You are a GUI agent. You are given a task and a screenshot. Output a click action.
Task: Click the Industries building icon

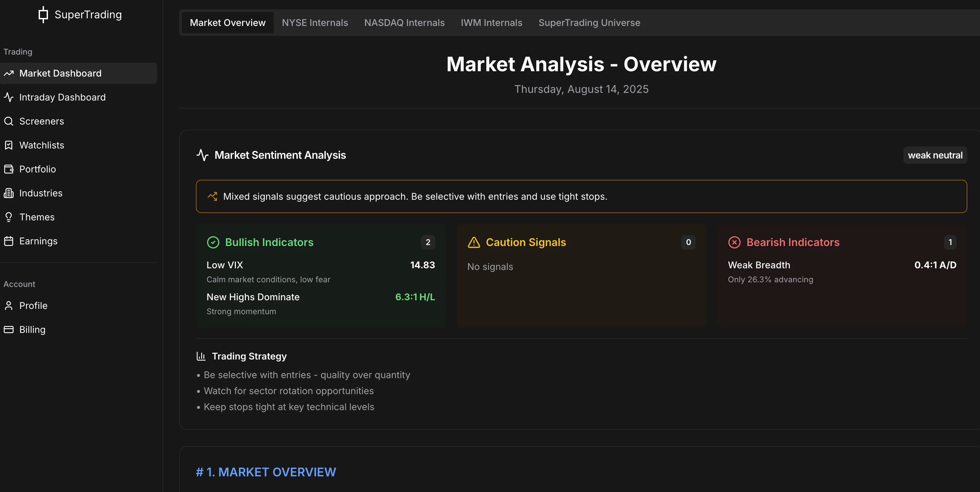click(9, 193)
